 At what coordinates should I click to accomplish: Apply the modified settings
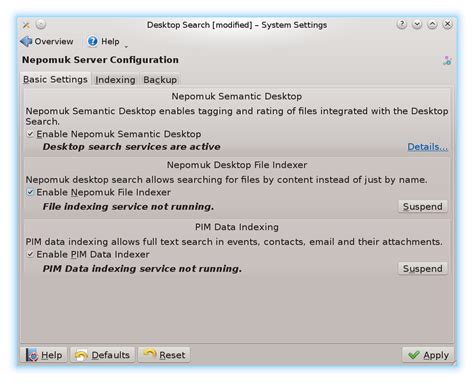tap(428, 355)
